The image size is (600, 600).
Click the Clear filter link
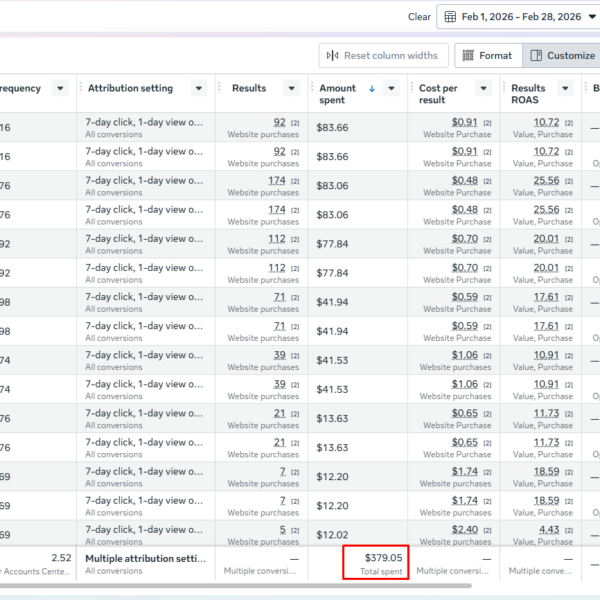[419, 17]
